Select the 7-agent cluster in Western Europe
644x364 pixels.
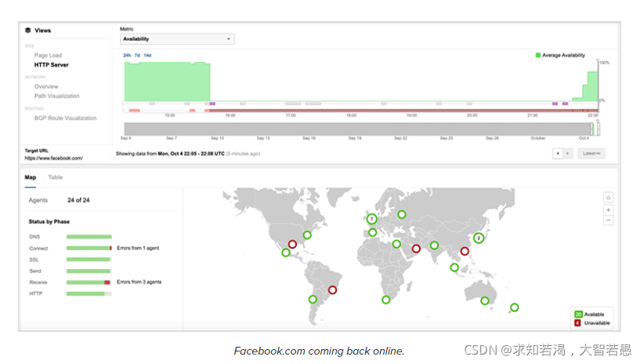(x=371, y=219)
